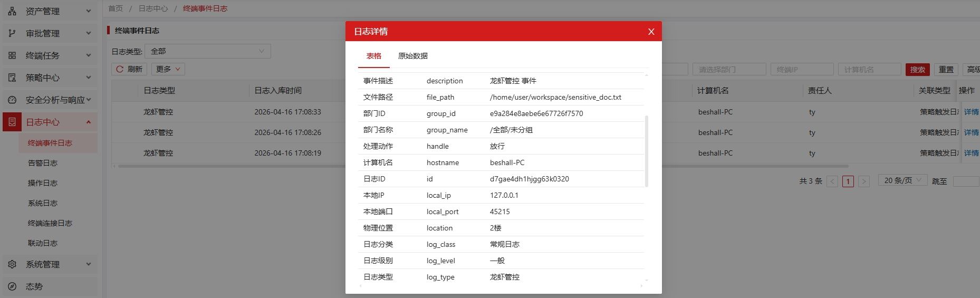Click the file path /home/user/workspace/sensitive_doc.txt
Viewport: 980px width, 298px height.
pyautogui.click(x=555, y=98)
